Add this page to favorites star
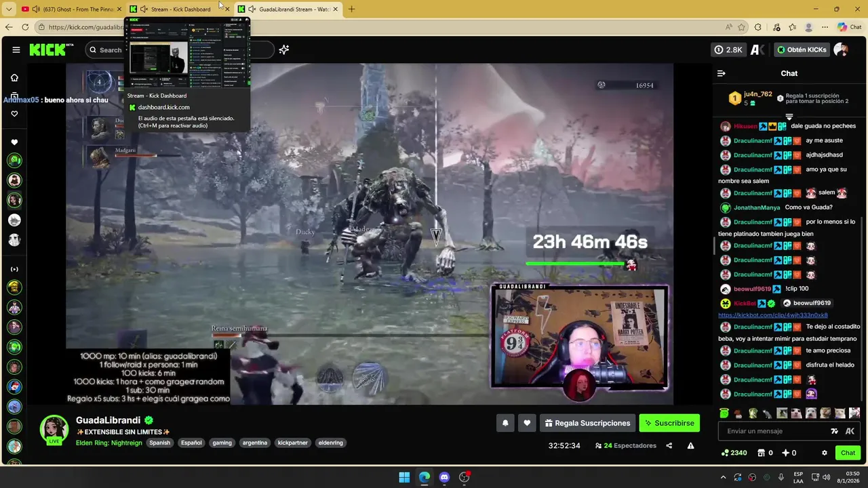 point(741,27)
